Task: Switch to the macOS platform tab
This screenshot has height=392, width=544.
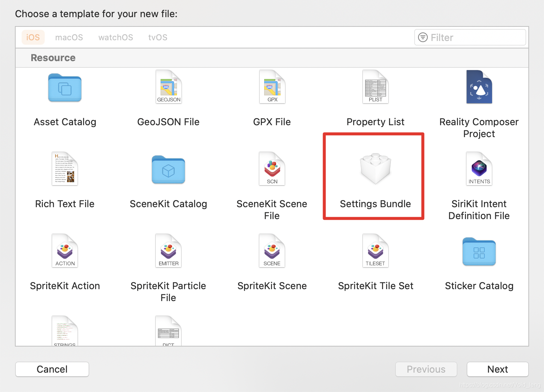Action: coord(69,37)
